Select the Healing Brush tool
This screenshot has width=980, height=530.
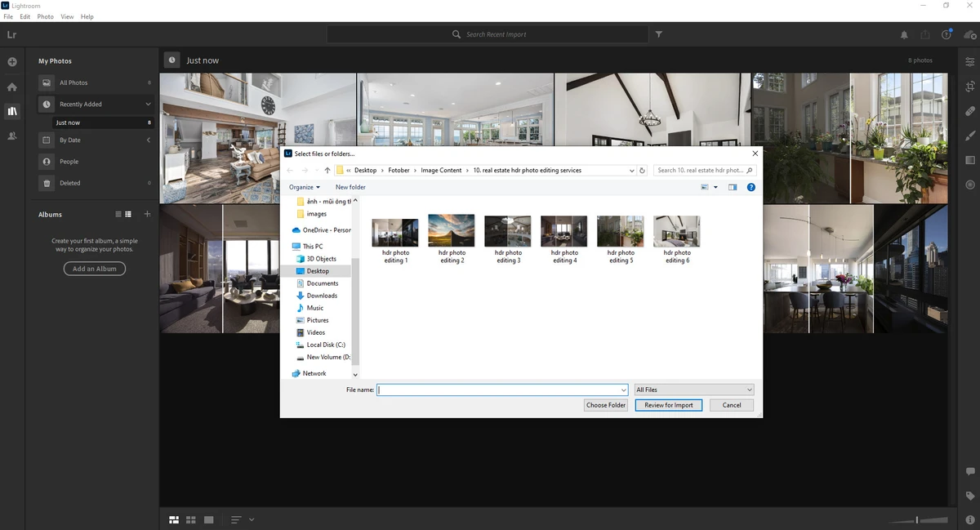coord(969,111)
